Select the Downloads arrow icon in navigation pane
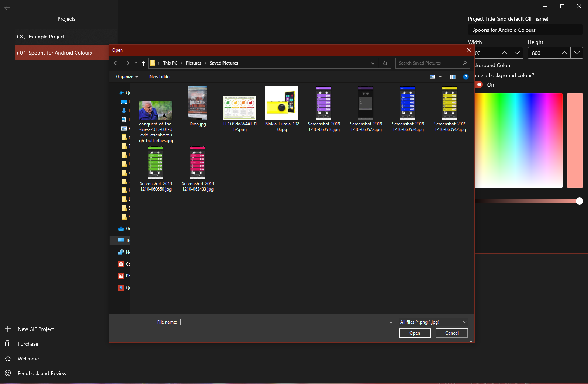 pyautogui.click(x=124, y=111)
